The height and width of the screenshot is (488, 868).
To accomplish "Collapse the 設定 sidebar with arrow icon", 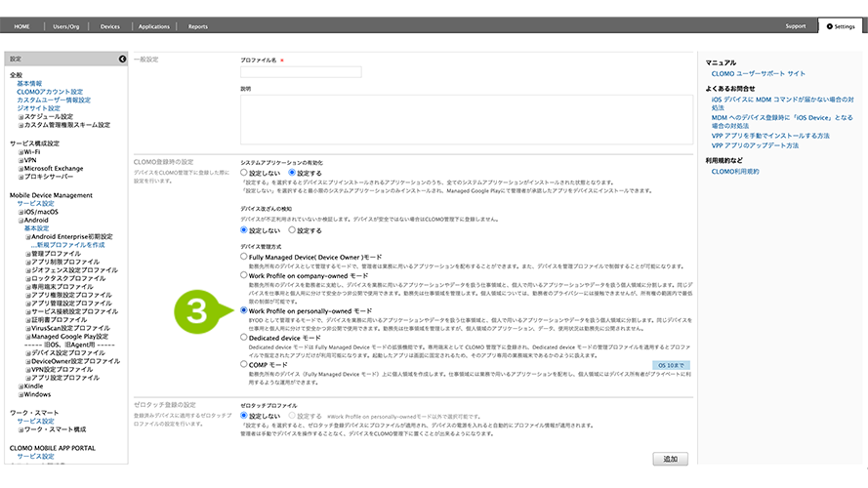I will 122,59.
